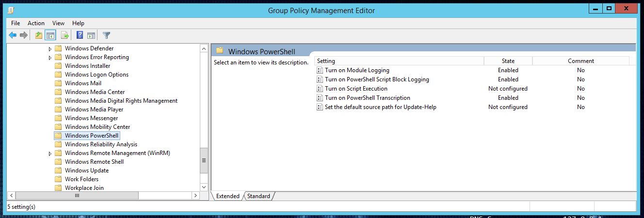This screenshot has height=218, width=644.
Task: Click the tree pane scroll-down arrow
Action: [x=204, y=187]
